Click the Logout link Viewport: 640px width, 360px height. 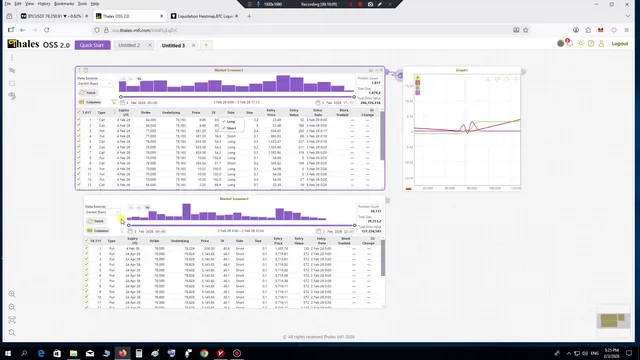click(620, 44)
